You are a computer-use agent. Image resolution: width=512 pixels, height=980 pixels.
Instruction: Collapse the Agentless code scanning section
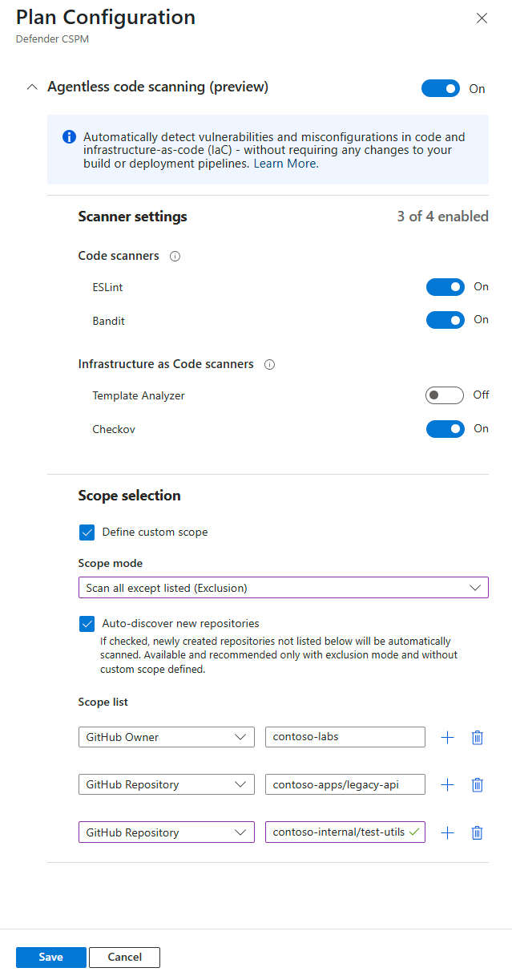pyautogui.click(x=32, y=87)
